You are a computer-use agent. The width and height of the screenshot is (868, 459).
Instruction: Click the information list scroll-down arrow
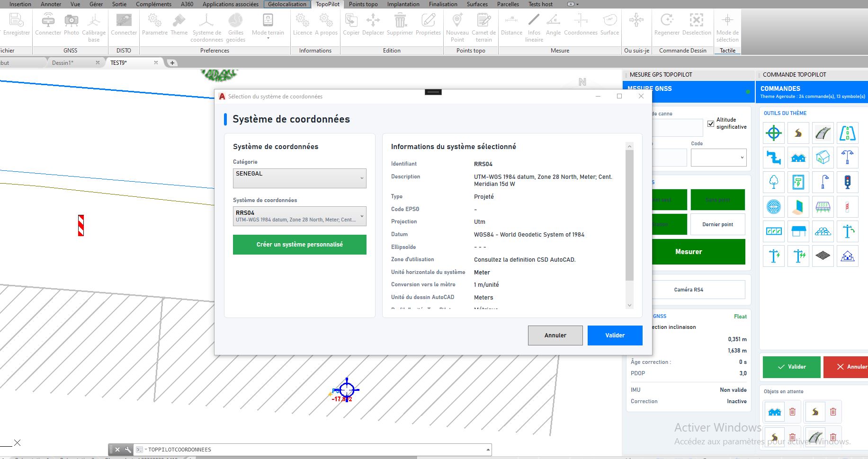[629, 305]
